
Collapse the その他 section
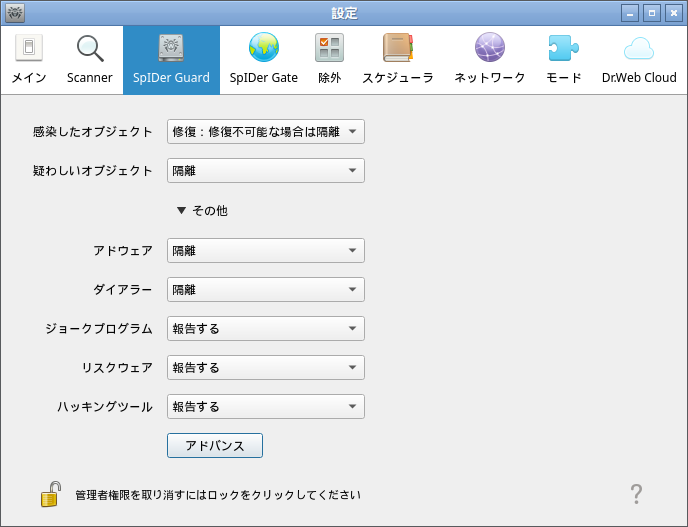tap(202, 211)
